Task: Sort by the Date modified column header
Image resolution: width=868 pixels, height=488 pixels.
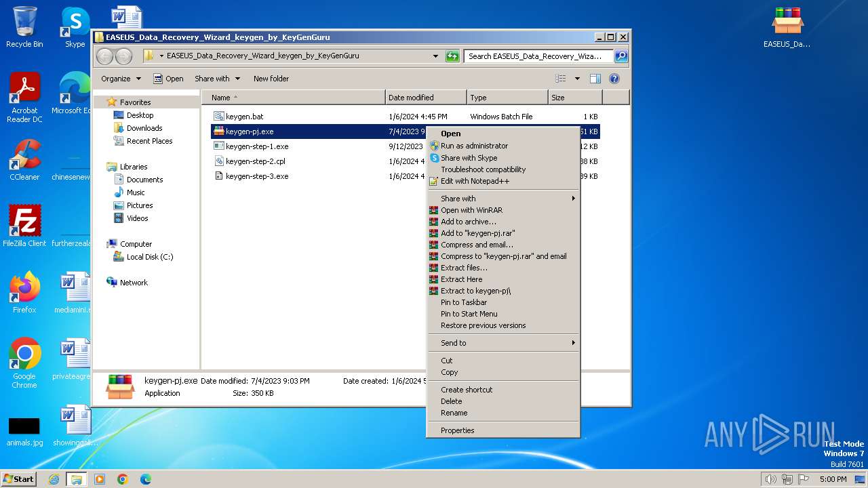Action: (x=426, y=98)
